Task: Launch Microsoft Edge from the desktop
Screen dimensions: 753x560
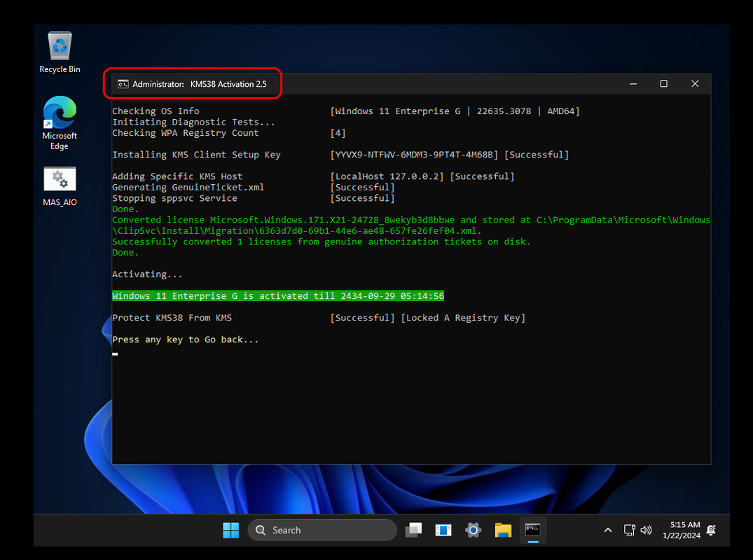Action: pyautogui.click(x=60, y=122)
